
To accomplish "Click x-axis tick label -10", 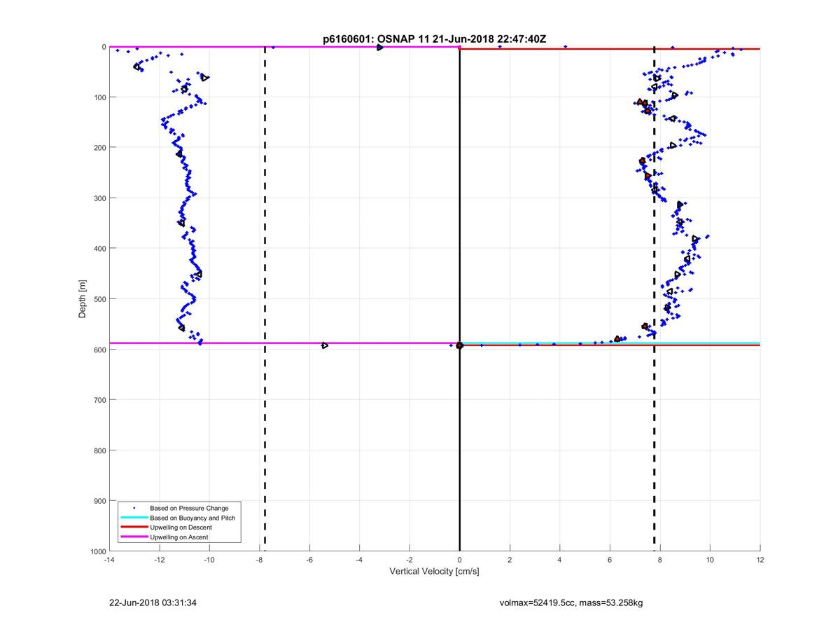I will pyautogui.click(x=209, y=560).
